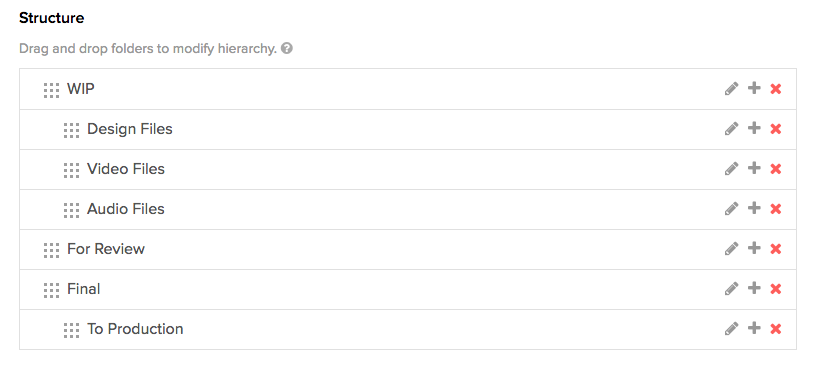Rename the Audio Files folder via pencil
This screenshot has height=365, width=816.
(731, 209)
